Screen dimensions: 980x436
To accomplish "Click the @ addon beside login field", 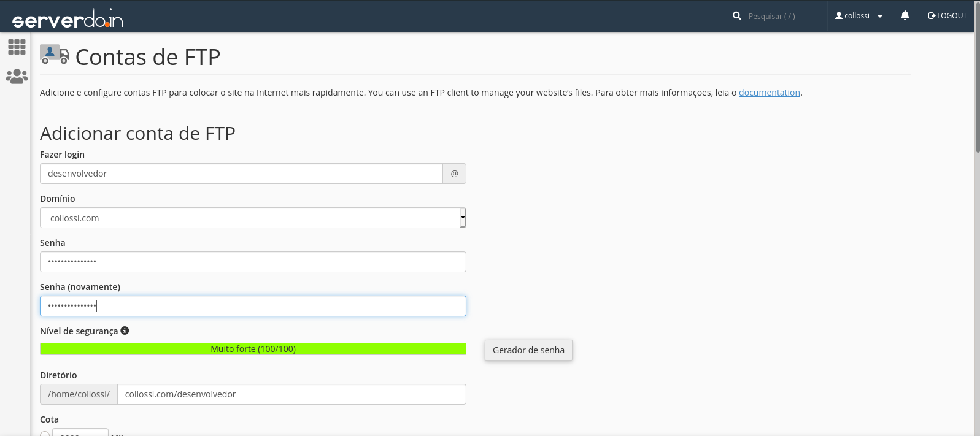I will click(x=454, y=174).
